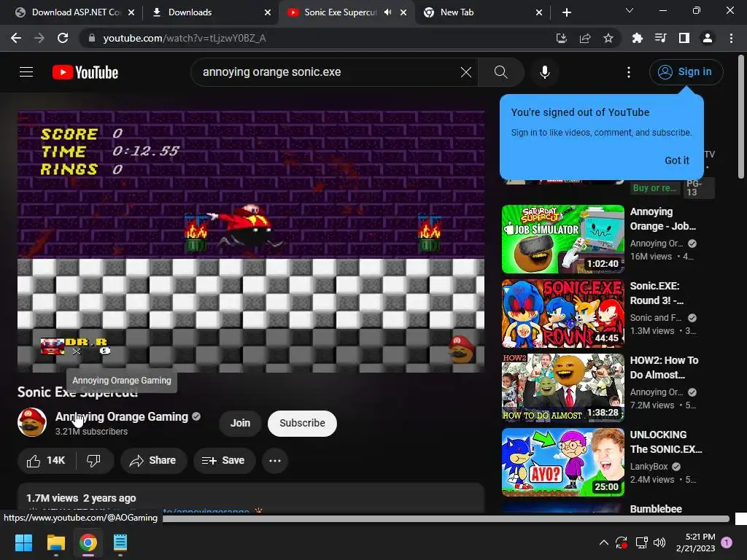Open Job Simulator Saturday Supercut thumbnail
Viewport: 747px width, 560px height.
(562, 239)
